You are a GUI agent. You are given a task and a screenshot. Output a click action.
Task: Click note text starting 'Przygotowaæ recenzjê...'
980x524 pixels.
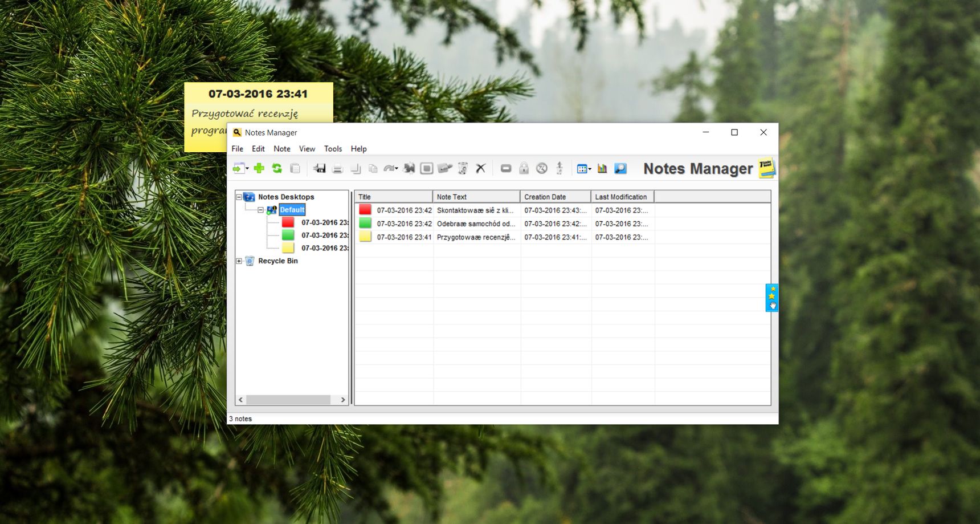tap(476, 237)
